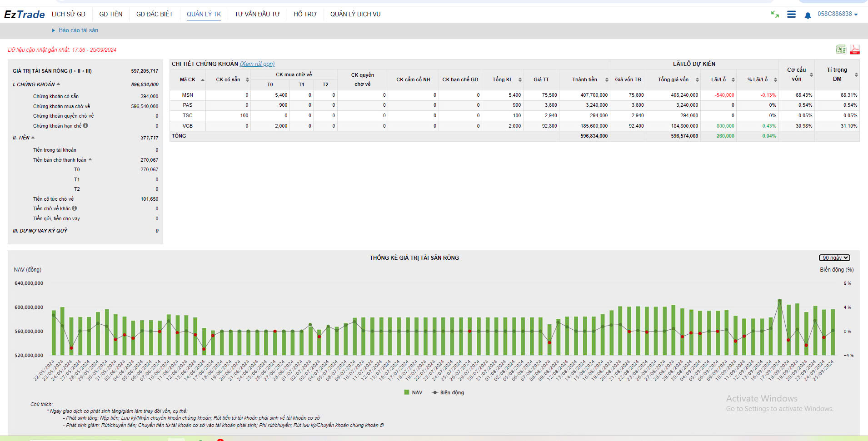Screen dimensions: 868x441
Task: Collapse Tiền bán chờ thanh toán rows
Action: pyautogui.click(x=90, y=159)
